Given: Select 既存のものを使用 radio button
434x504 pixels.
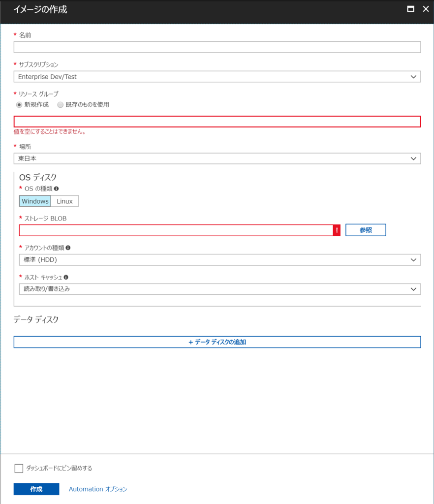Looking at the screenshot, I should coord(60,105).
